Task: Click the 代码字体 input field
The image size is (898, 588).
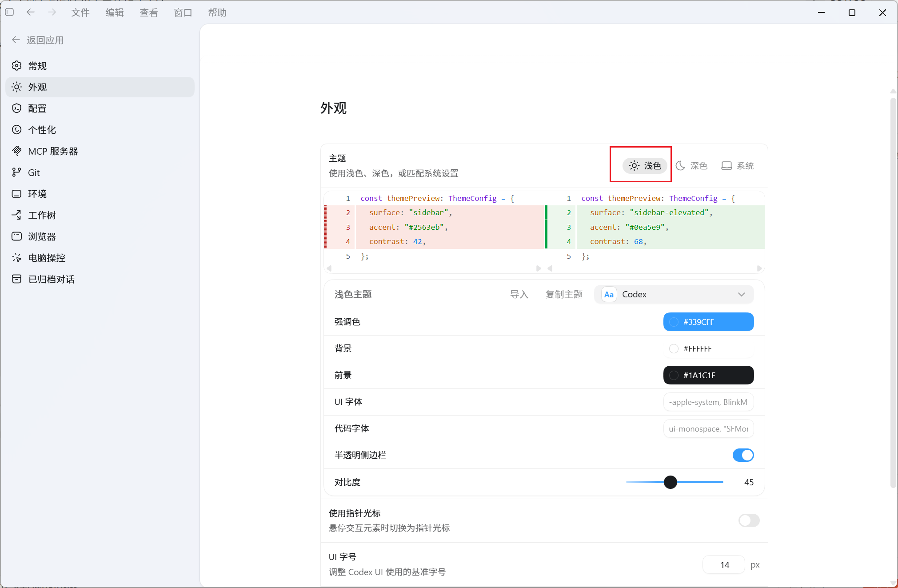Action: point(708,428)
